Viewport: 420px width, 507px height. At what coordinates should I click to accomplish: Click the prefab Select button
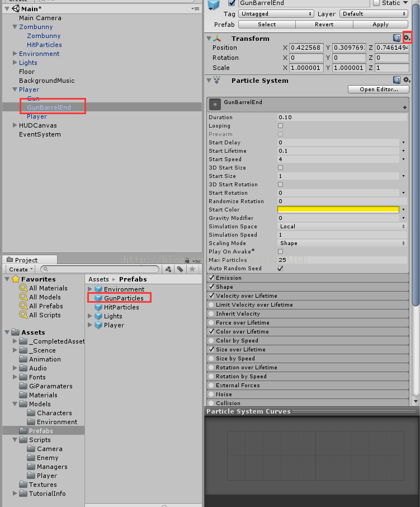click(x=267, y=24)
